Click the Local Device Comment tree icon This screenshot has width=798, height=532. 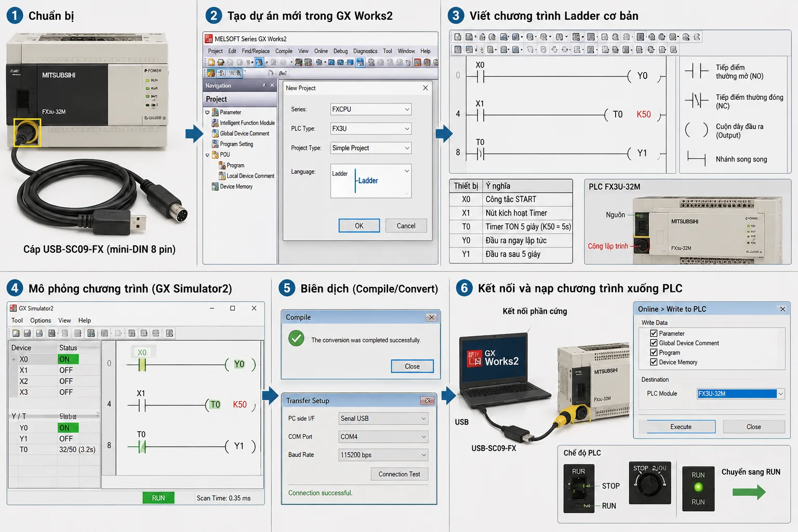click(222, 176)
